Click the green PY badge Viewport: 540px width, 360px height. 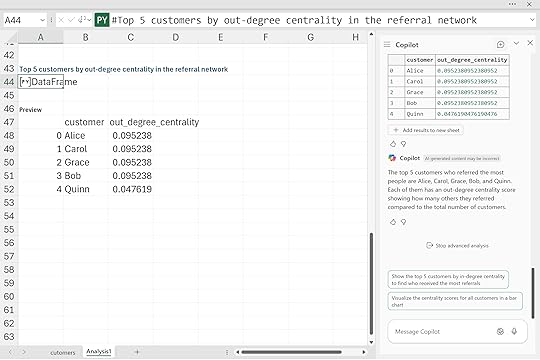102,20
